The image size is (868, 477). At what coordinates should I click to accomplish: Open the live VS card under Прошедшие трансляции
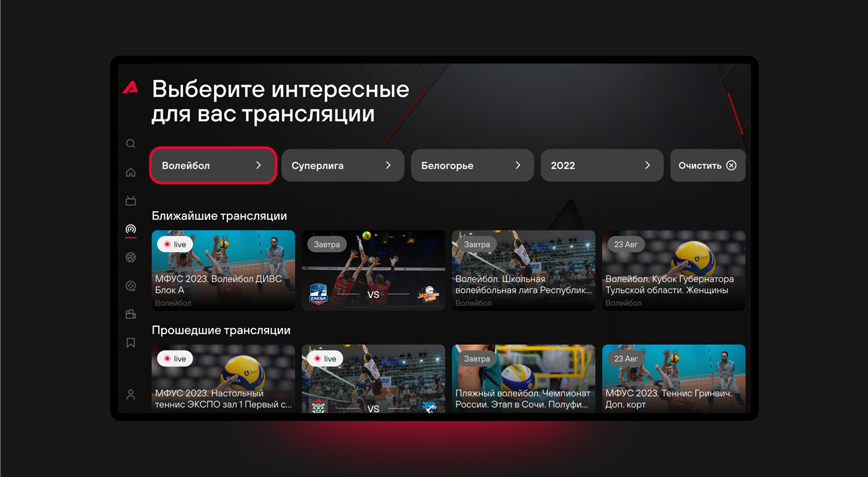(373, 379)
